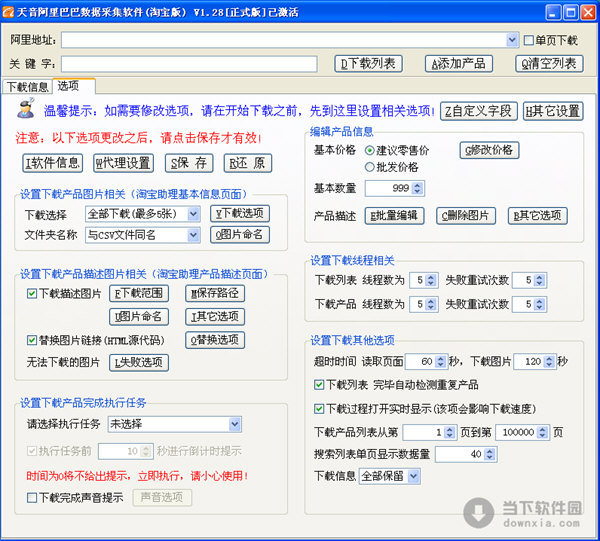Click the S保存 button
Viewport: 600px width, 541px height.
coord(189,163)
